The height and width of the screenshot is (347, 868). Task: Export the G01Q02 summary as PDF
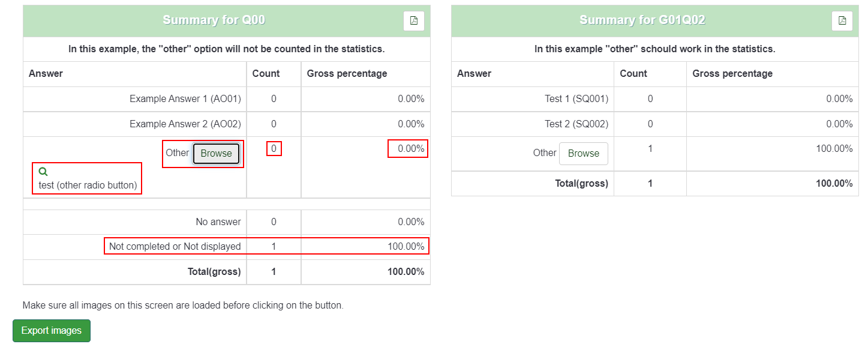pyautogui.click(x=842, y=20)
